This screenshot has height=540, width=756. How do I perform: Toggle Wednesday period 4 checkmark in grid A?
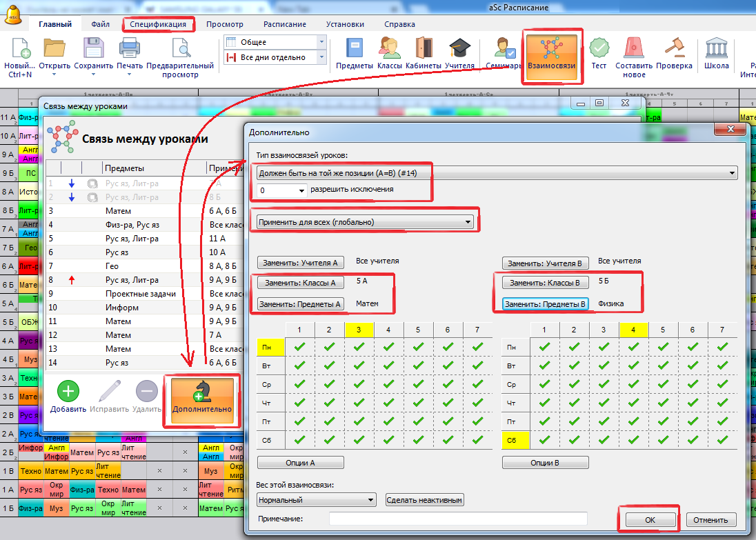388,385
